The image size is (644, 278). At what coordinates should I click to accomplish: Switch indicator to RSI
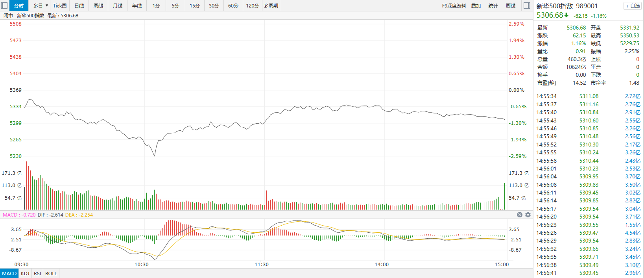coord(37,273)
